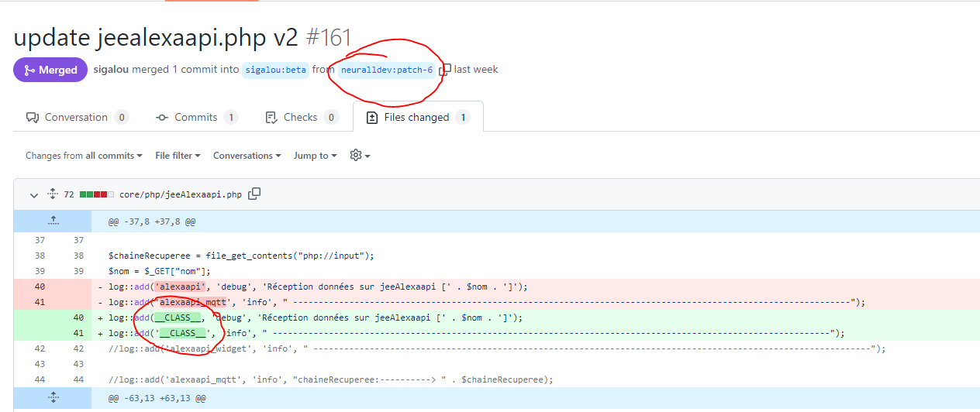980x412 pixels.
Task: Open sigalou user profile link
Action: pyautogui.click(x=111, y=70)
